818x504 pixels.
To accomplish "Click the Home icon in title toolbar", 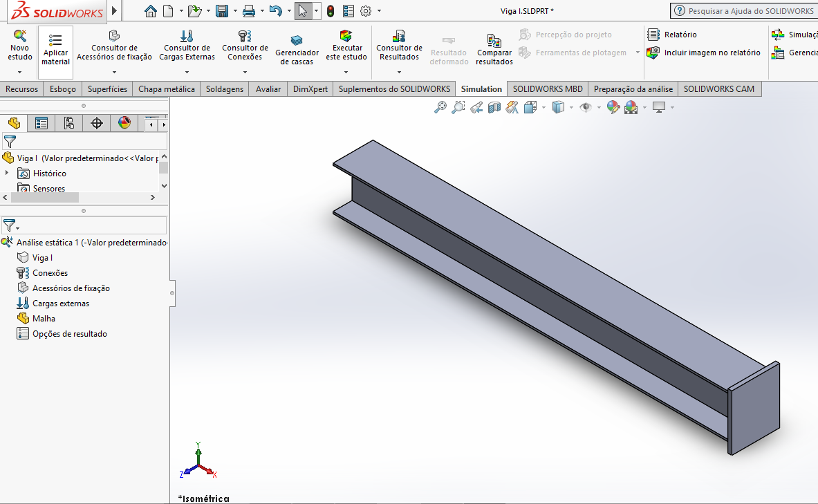I will pos(151,11).
